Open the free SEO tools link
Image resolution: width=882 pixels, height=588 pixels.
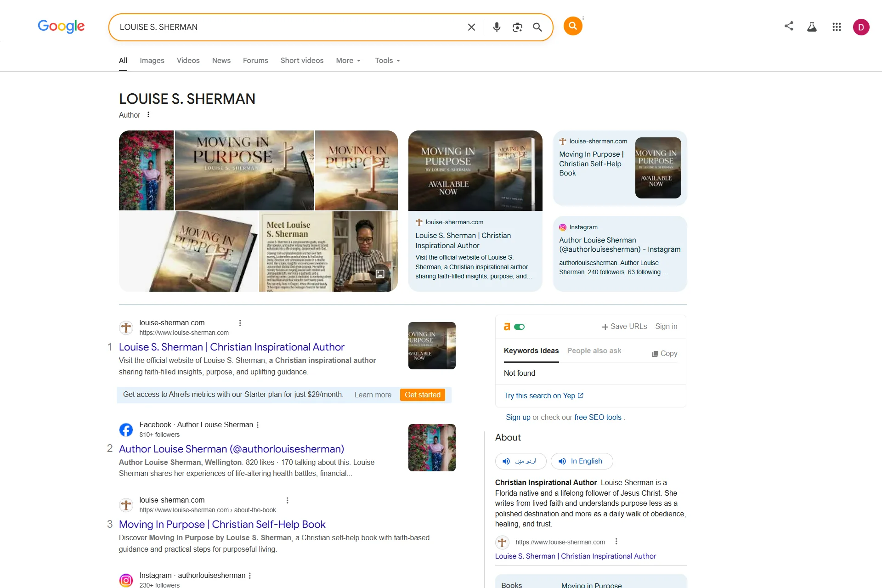598,418
